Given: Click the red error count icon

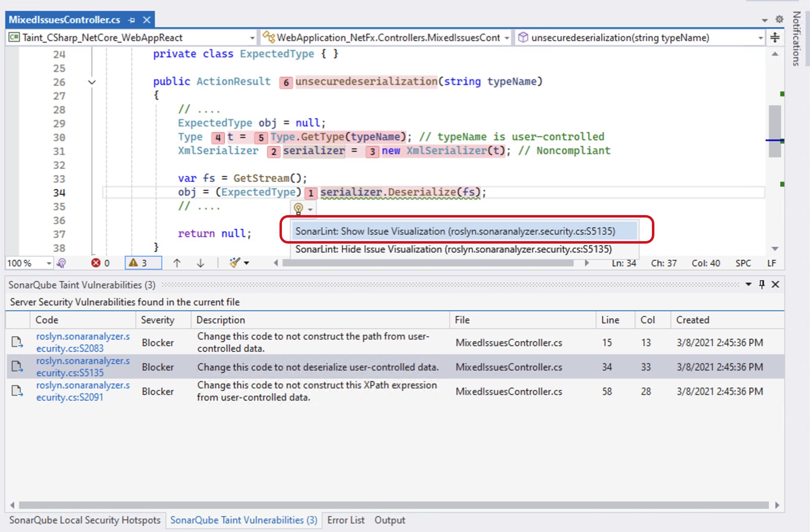Looking at the screenshot, I should (x=96, y=263).
